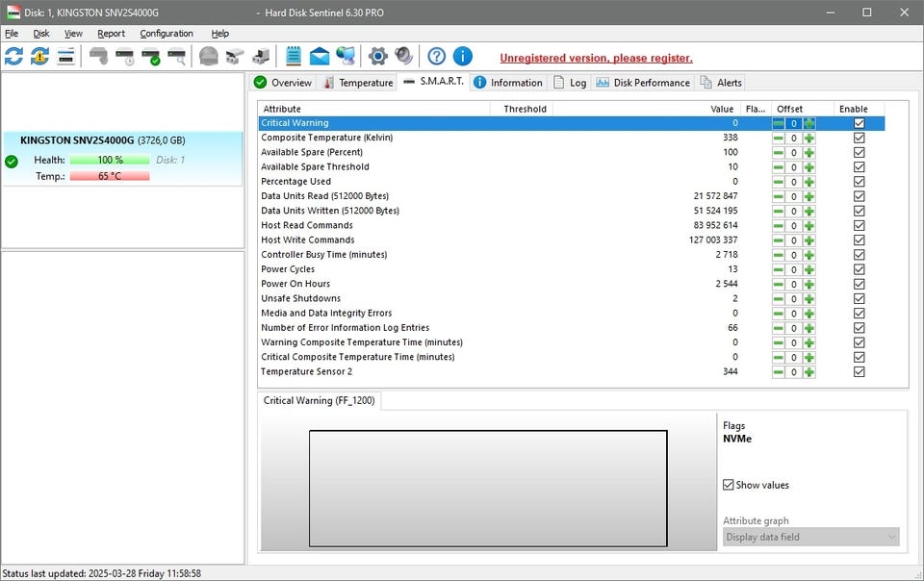Click the Temp. 65 °C red bar
The height and width of the screenshot is (581, 924).
(110, 176)
